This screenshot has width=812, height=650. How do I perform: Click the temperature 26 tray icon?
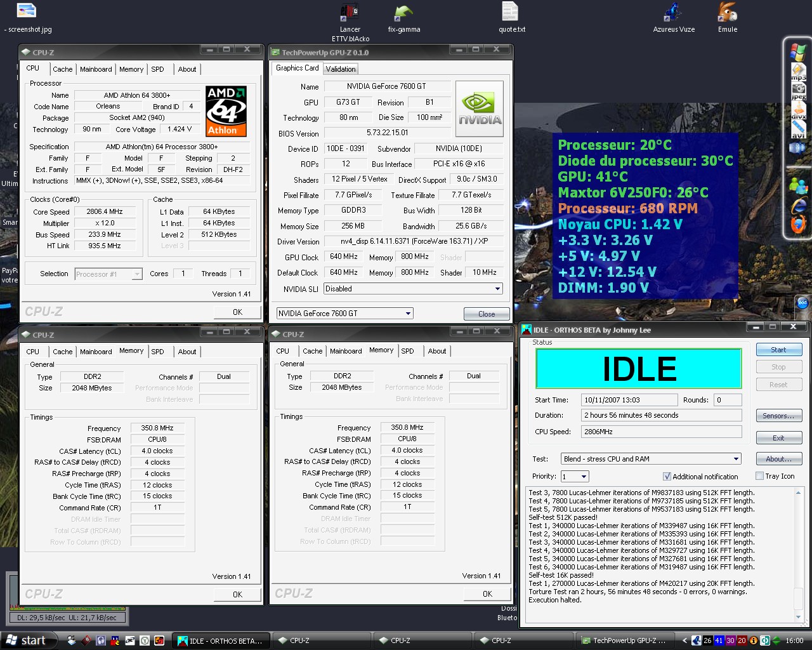[707, 640]
